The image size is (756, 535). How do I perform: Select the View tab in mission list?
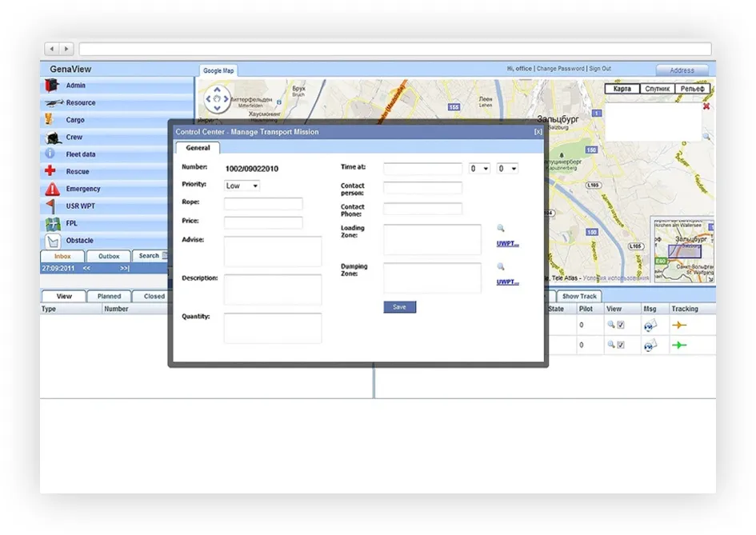pos(64,297)
